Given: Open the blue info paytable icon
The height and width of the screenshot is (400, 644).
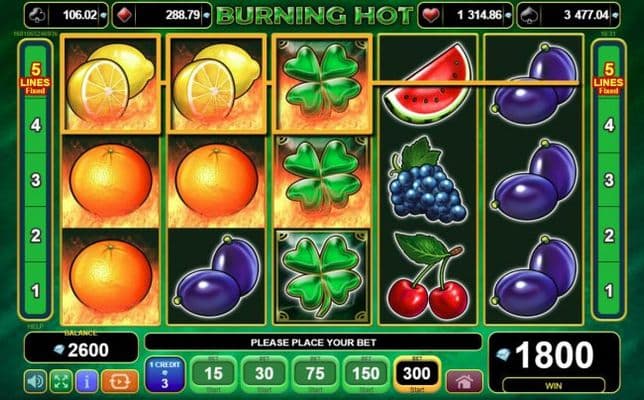Looking at the screenshot, I should (x=86, y=381).
